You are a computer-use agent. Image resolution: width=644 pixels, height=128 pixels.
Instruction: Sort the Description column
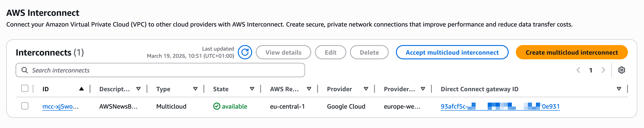tap(138, 89)
